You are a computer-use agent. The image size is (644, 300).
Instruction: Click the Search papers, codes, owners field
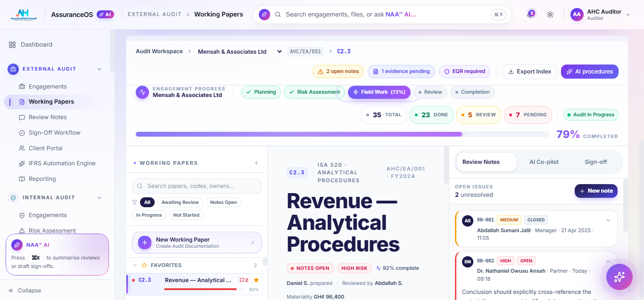tap(197, 186)
